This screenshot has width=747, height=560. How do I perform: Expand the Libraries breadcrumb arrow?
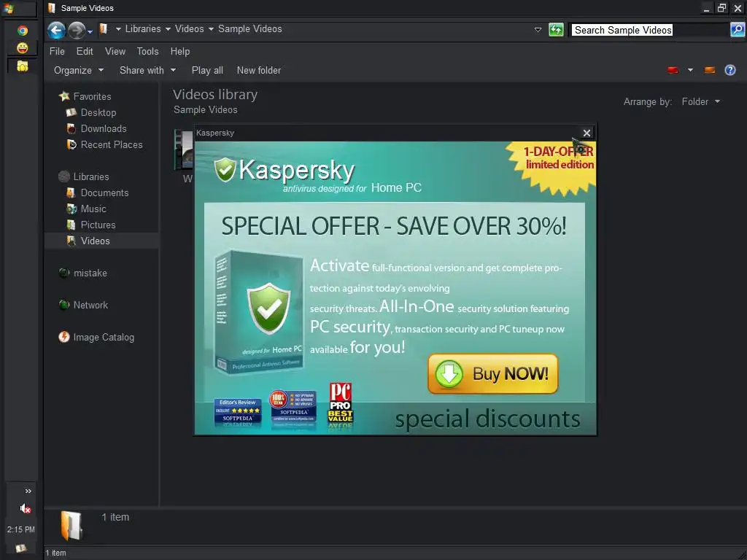point(168,29)
